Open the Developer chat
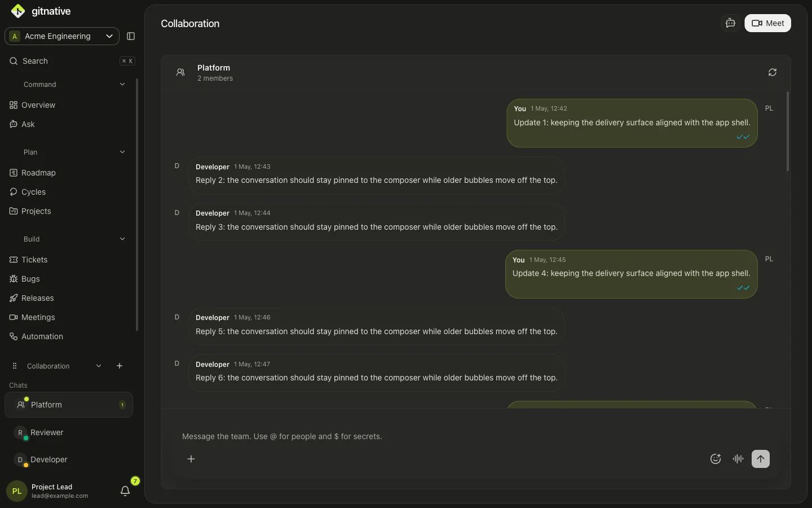 click(69, 459)
